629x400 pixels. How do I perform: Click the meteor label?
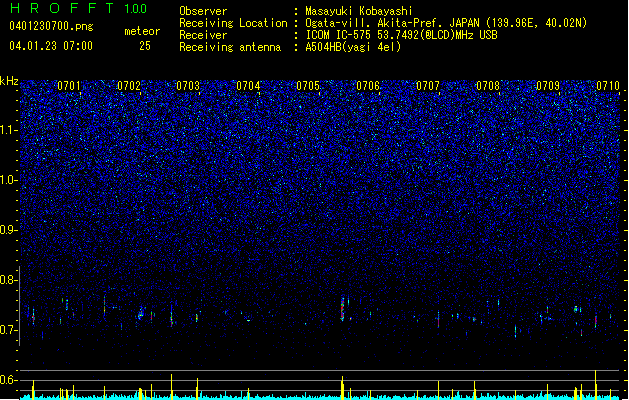tap(142, 31)
